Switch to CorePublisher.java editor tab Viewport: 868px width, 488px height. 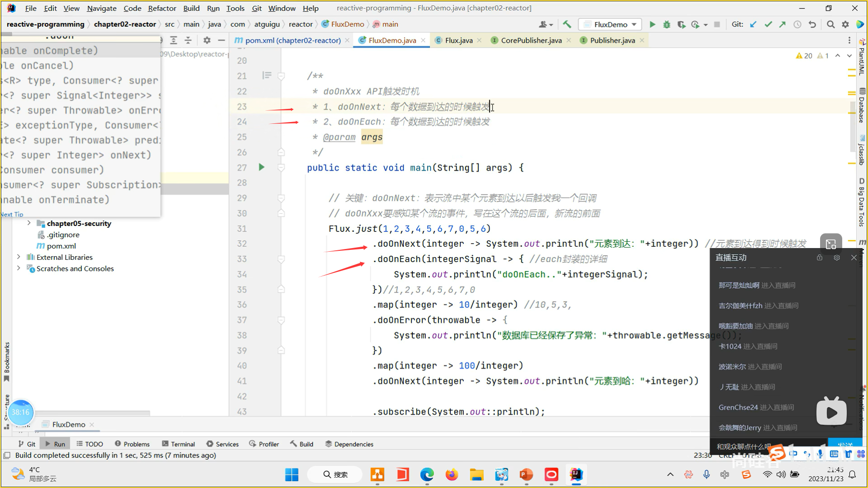(x=531, y=40)
